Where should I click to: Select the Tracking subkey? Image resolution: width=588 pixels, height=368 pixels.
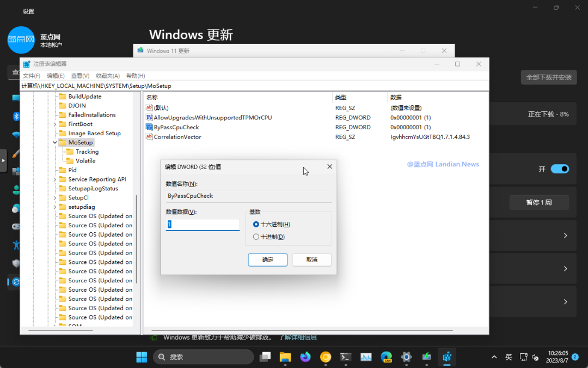[x=87, y=152]
